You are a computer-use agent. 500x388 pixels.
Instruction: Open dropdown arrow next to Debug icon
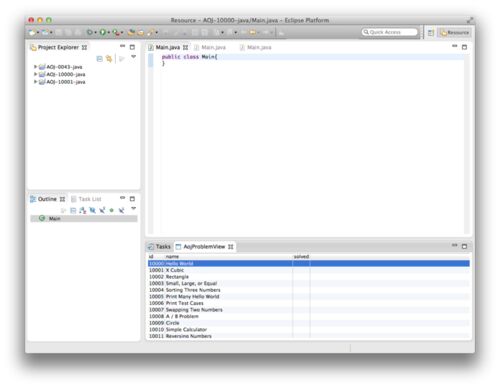click(95, 33)
